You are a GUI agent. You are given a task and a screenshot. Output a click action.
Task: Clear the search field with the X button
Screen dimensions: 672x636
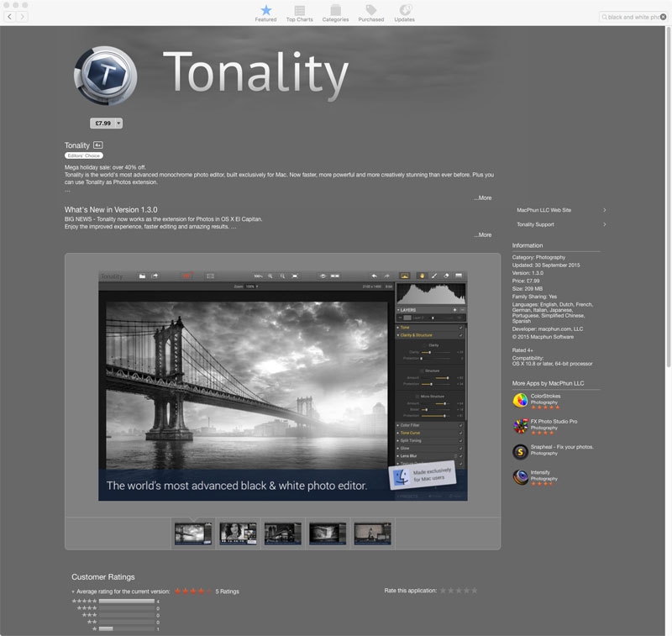pos(663,17)
